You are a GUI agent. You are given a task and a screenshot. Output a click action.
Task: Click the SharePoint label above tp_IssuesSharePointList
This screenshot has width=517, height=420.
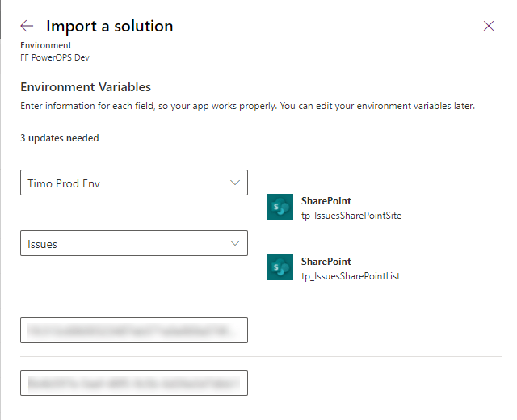[x=326, y=262]
